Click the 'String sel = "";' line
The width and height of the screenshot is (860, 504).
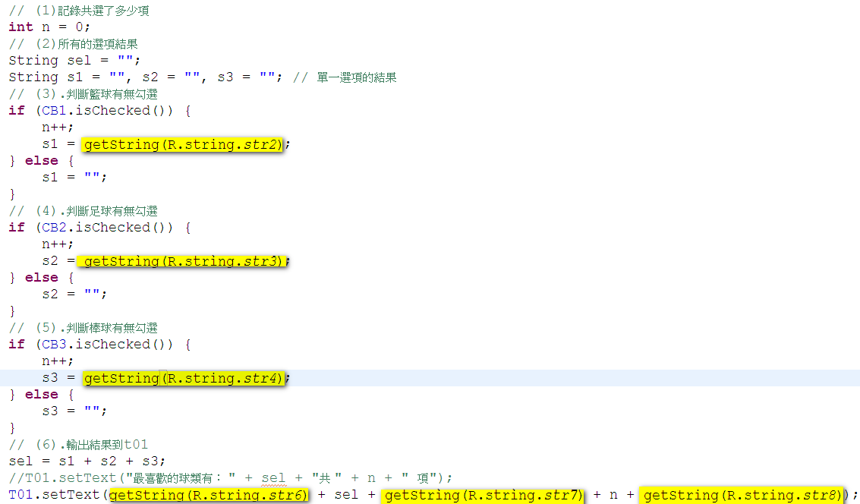(x=74, y=60)
